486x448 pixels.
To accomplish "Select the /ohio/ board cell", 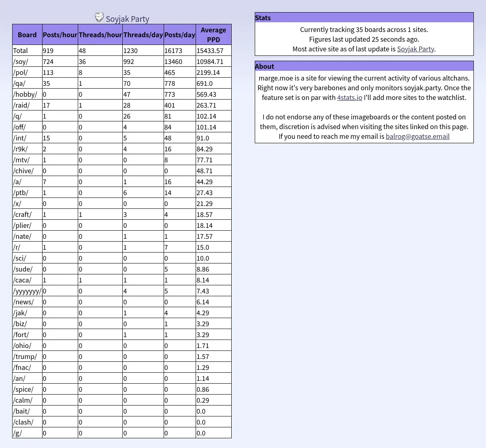I will 27,346.
